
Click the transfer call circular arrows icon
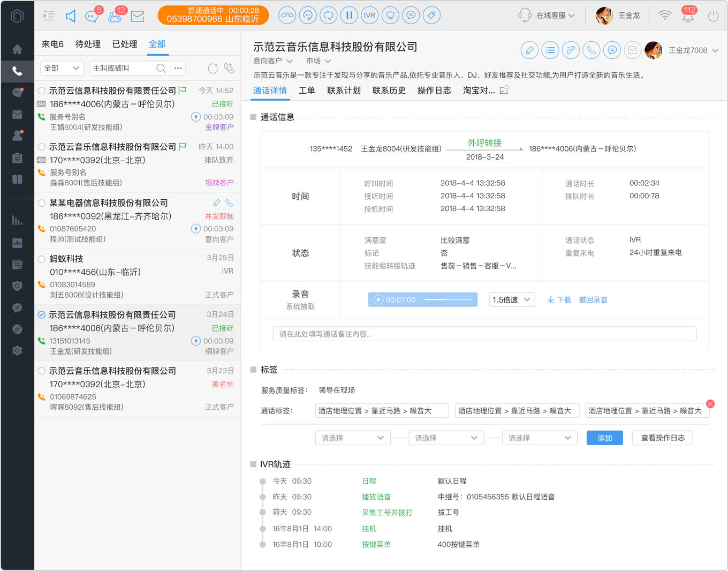tap(329, 16)
